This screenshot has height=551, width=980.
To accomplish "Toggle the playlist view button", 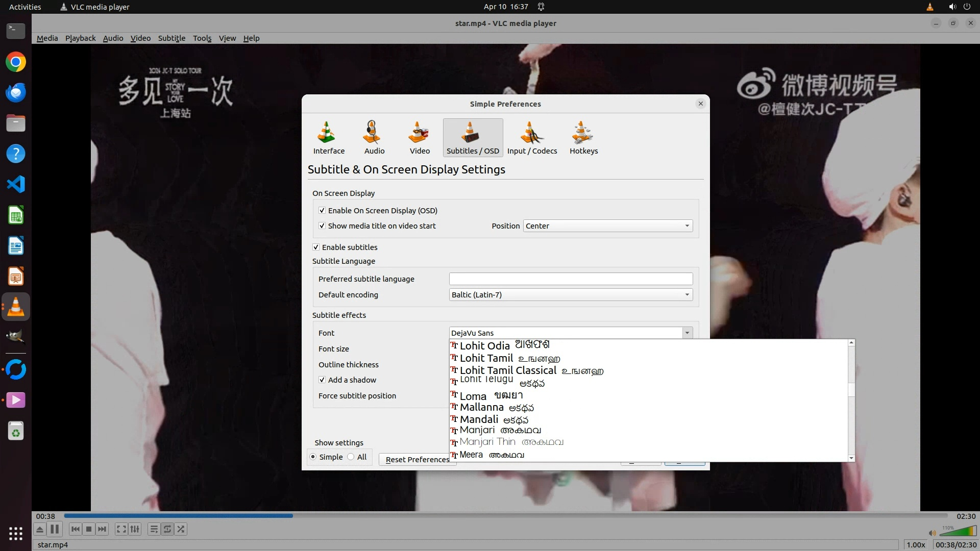I will click(154, 529).
